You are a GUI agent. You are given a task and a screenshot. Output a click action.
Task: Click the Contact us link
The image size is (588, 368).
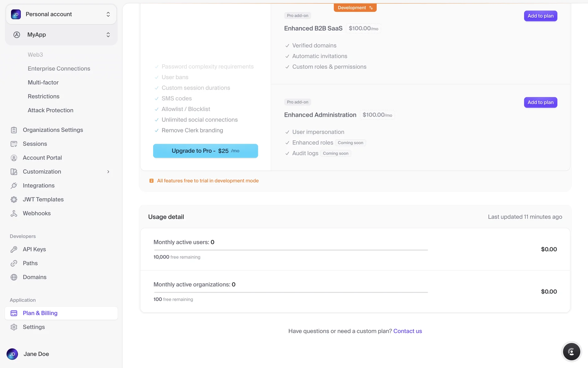[x=407, y=331]
